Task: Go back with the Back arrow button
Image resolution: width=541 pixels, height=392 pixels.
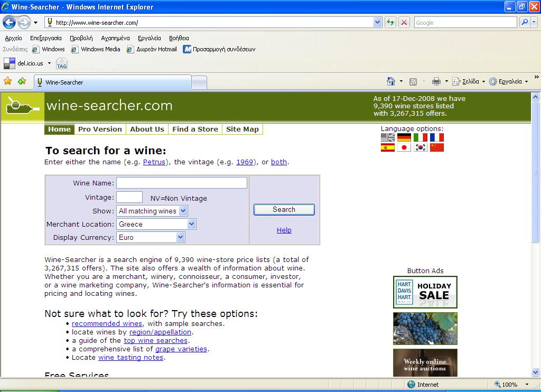Action: point(10,23)
